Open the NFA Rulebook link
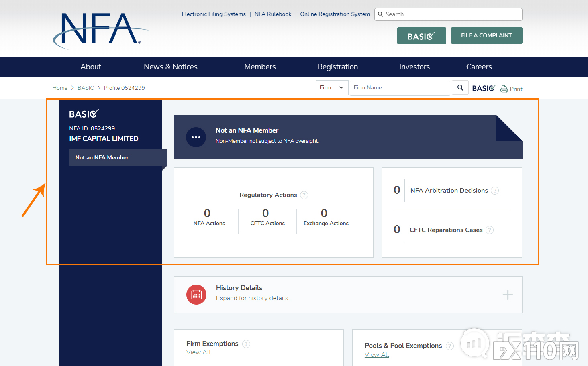Image resolution: width=588 pixels, height=366 pixels. (x=273, y=14)
